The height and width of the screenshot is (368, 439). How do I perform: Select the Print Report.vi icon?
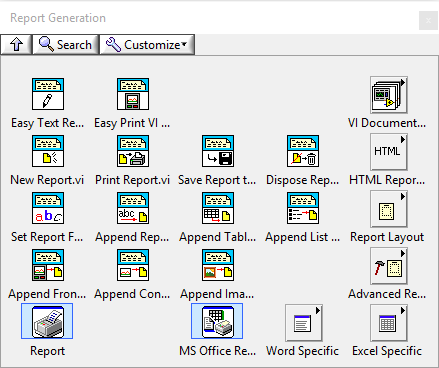pyautogui.click(x=133, y=151)
